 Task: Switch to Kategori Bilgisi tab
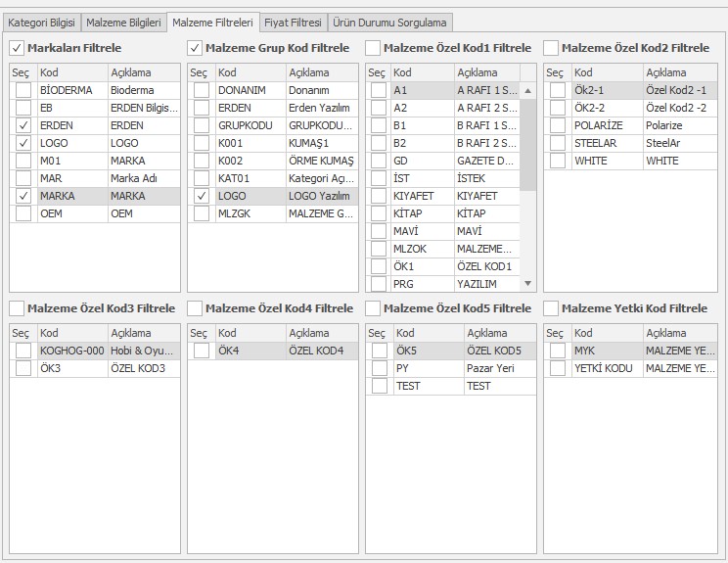pos(41,22)
